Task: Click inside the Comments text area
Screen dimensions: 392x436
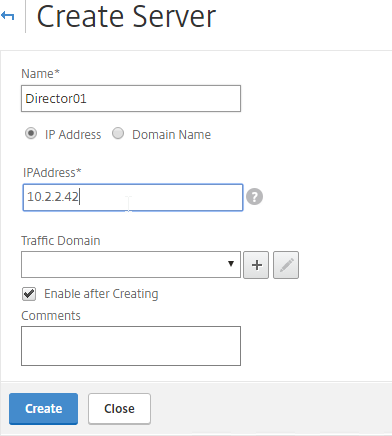Action: click(131, 346)
